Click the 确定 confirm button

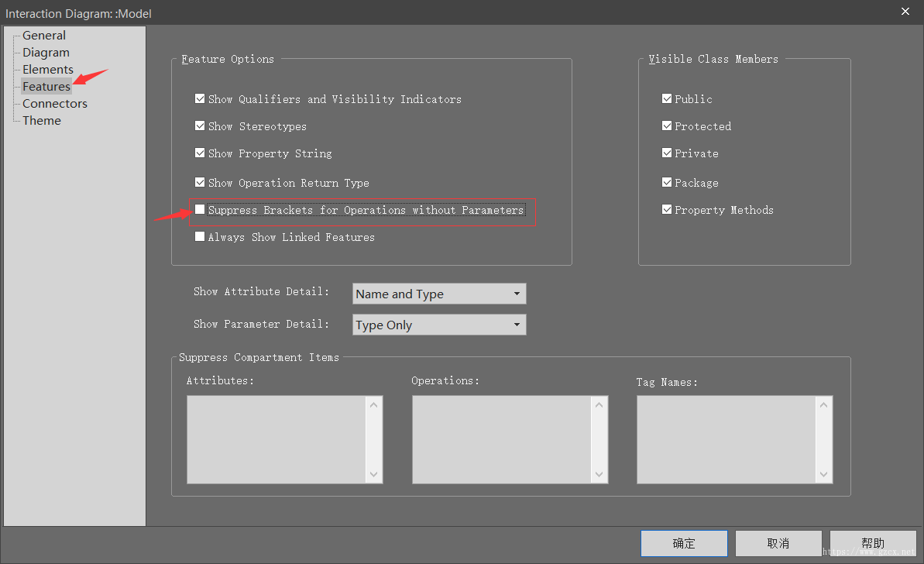pyautogui.click(x=684, y=544)
